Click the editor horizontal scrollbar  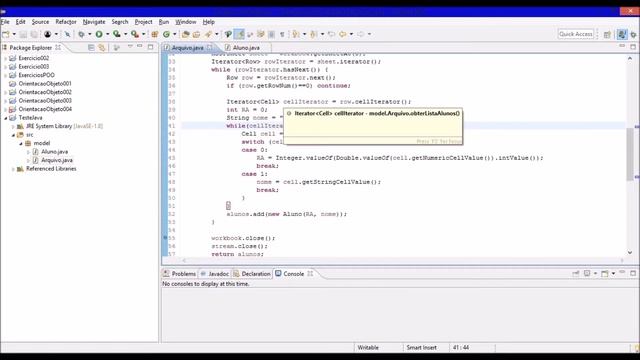coord(402,260)
